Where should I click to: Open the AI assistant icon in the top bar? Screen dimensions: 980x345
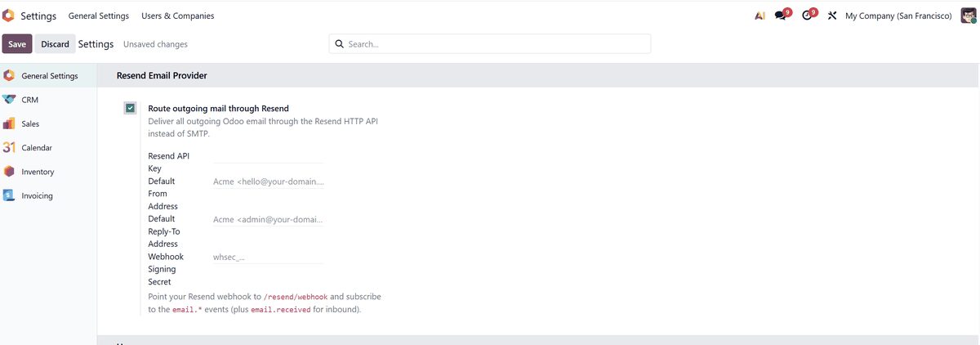pos(759,16)
